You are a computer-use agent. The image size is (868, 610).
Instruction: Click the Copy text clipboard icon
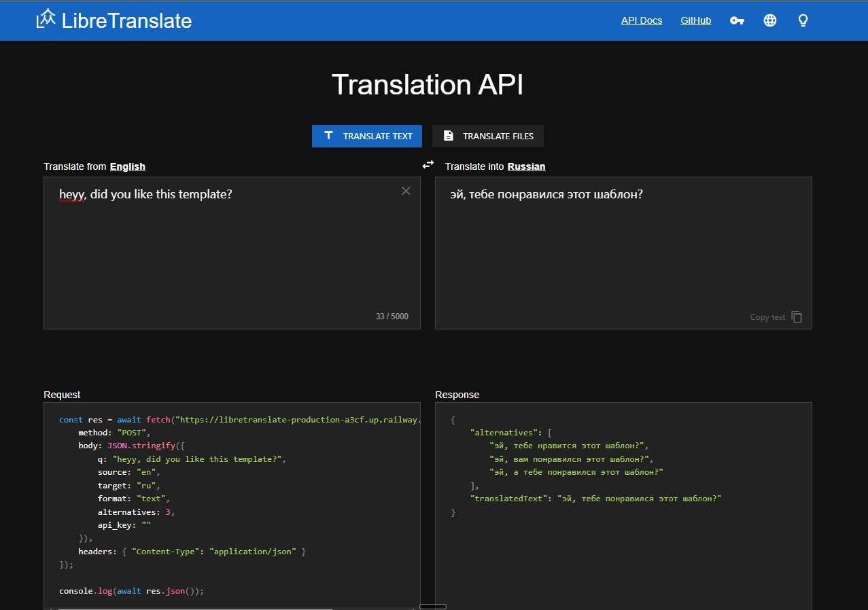pos(797,317)
